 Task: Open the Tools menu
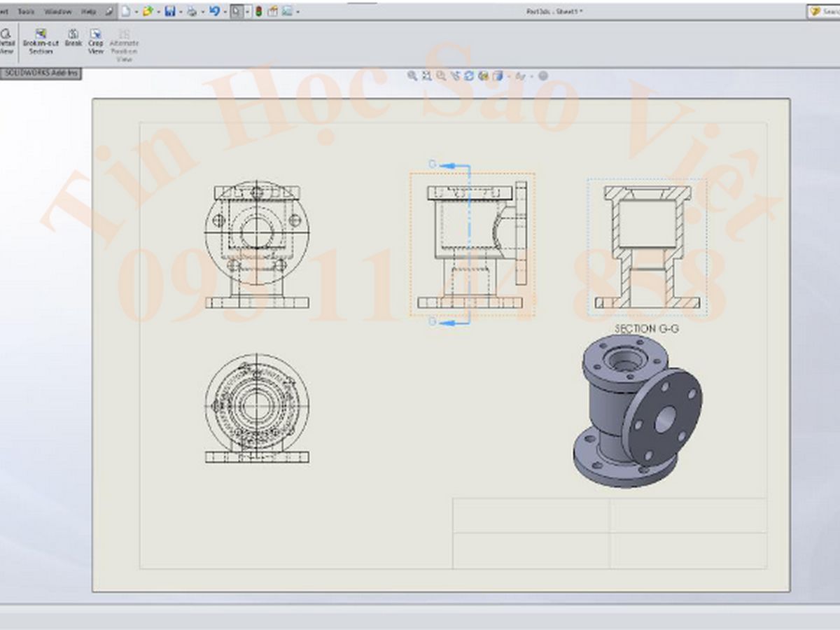(x=26, y=12)
